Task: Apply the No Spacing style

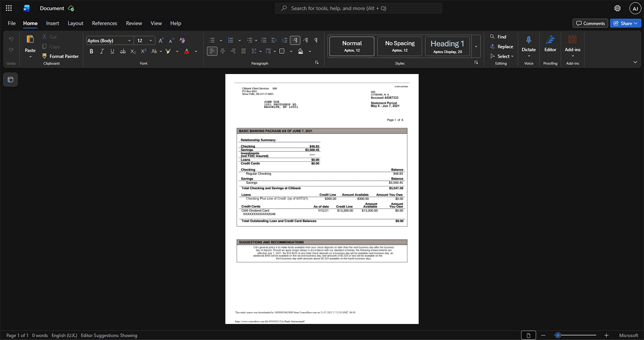Action: pyautogui.click(x=400, y=46)
